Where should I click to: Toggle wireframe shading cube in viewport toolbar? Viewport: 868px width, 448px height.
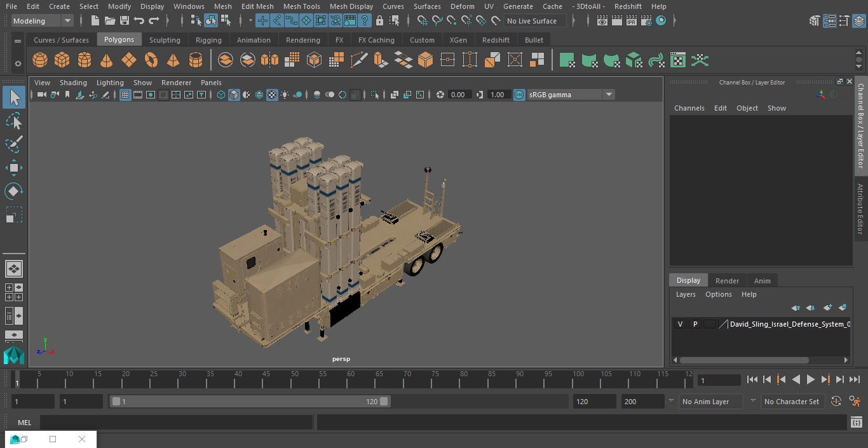[220, 95]
